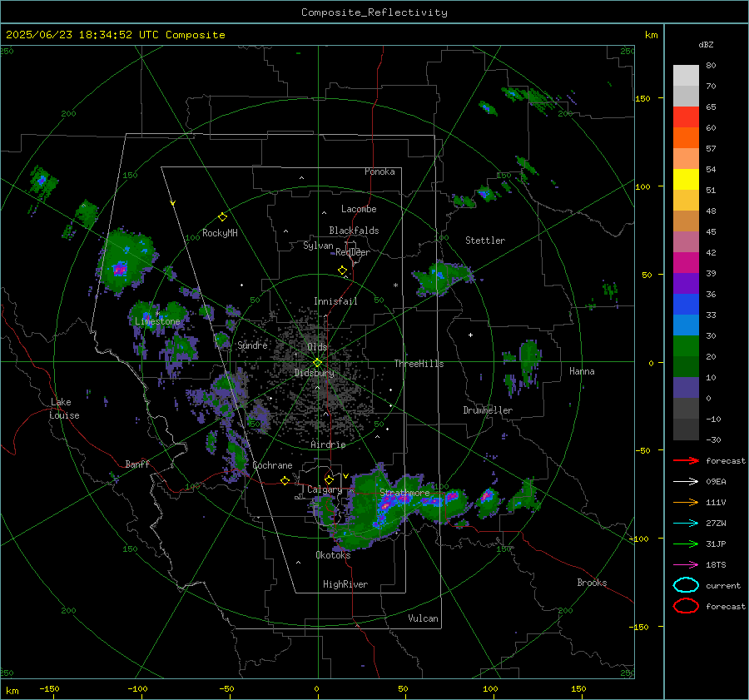Click the yellow diamond marker near RockyMH
This screenshot has height=700, width=749.
(222, 217)
